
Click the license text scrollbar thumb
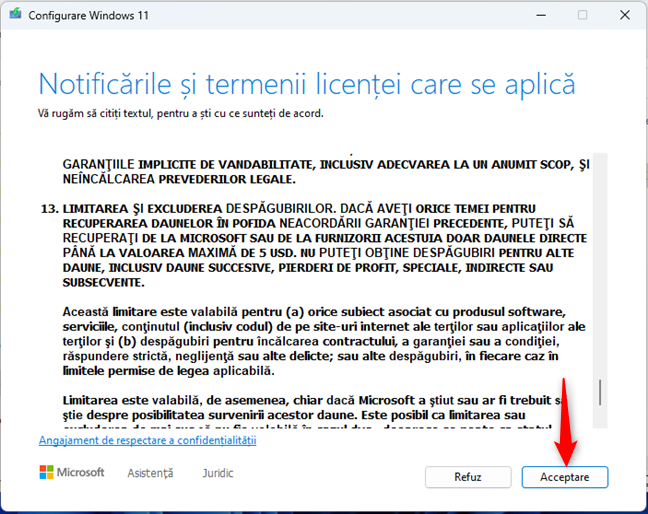[x=600, y=392]
